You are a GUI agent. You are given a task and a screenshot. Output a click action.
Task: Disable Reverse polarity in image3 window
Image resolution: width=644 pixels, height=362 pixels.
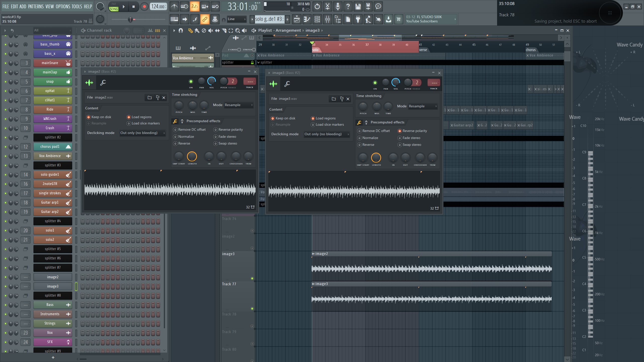coord(400,131)
